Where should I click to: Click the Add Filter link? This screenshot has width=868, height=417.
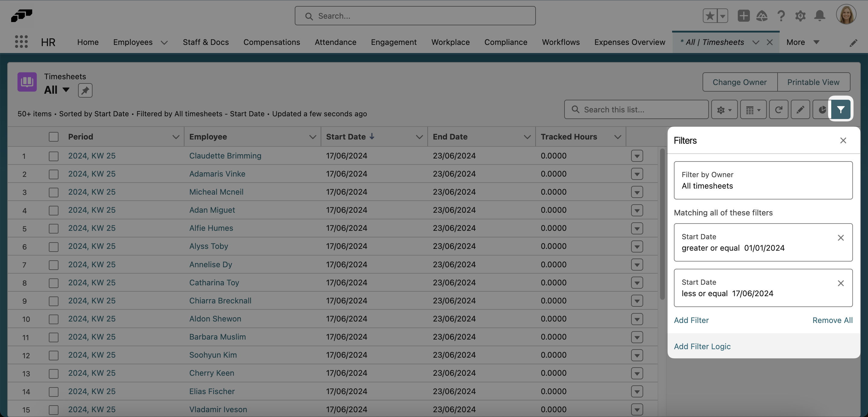tap(691, 320)
